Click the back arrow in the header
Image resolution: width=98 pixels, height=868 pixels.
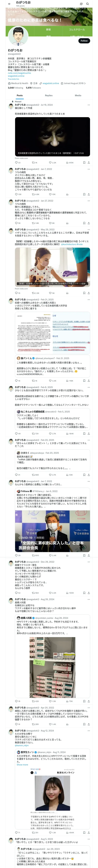[9, 4]
